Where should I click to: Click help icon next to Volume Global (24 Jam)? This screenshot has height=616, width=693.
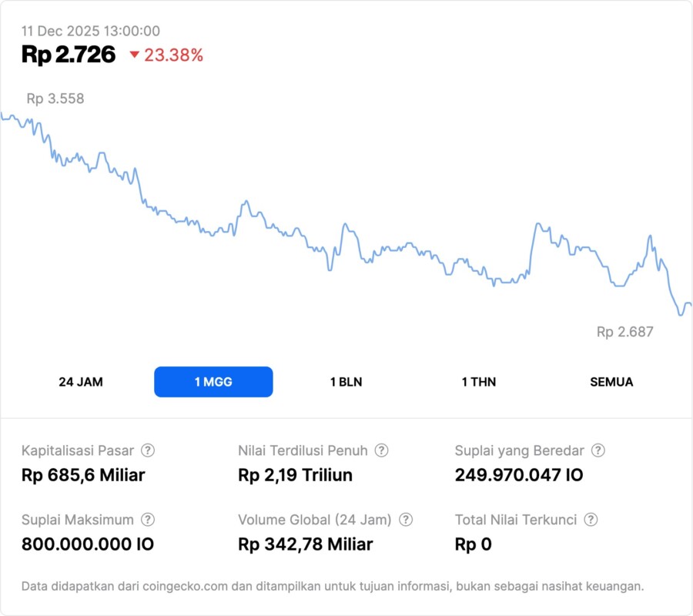(x=406, y=520)
